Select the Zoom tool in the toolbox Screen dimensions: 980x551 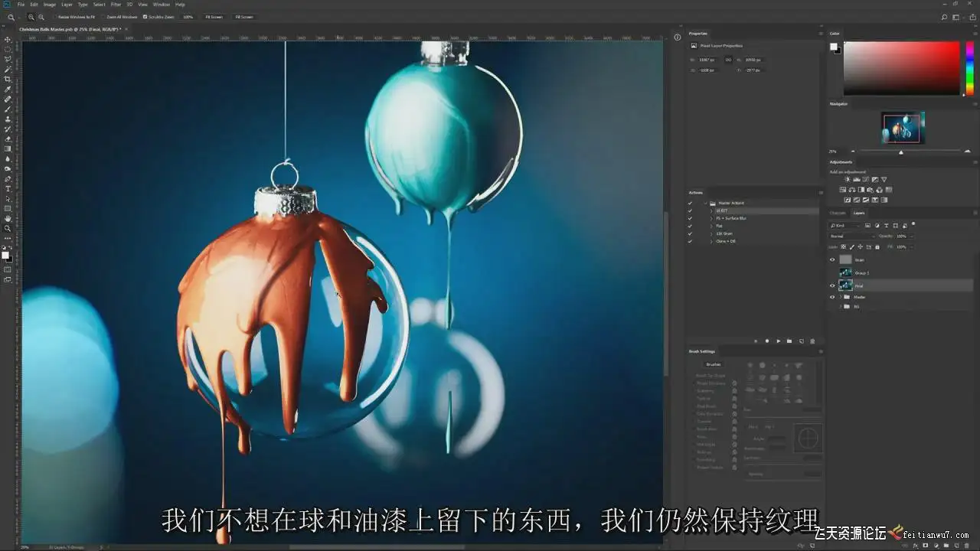coord(8,228)
